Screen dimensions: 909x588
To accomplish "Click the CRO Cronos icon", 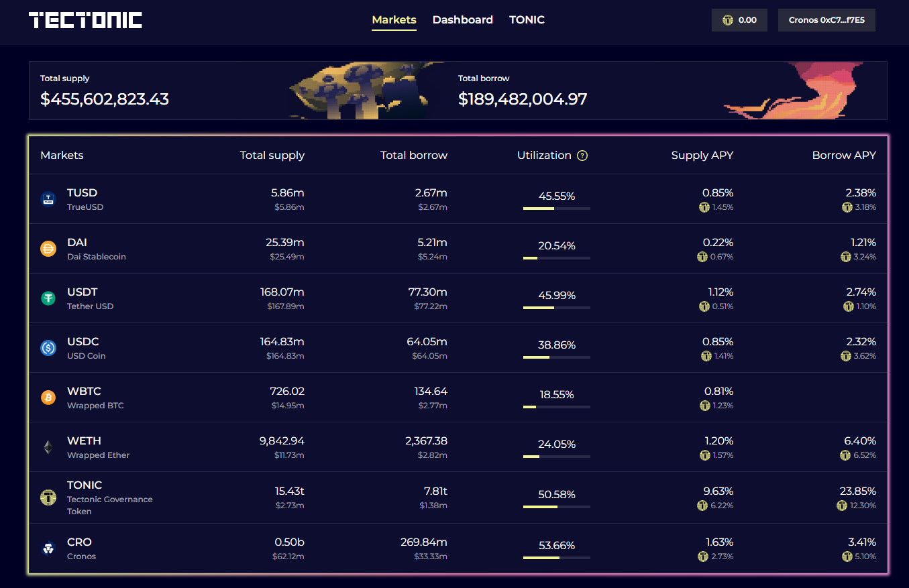I will [x=48, y=548].
